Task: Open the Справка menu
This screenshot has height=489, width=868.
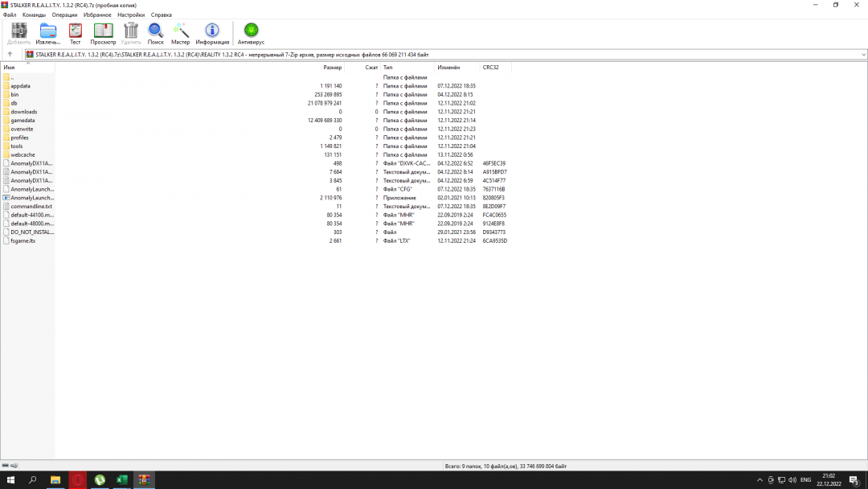Action: pyautogui.click(x=161, y=15)
